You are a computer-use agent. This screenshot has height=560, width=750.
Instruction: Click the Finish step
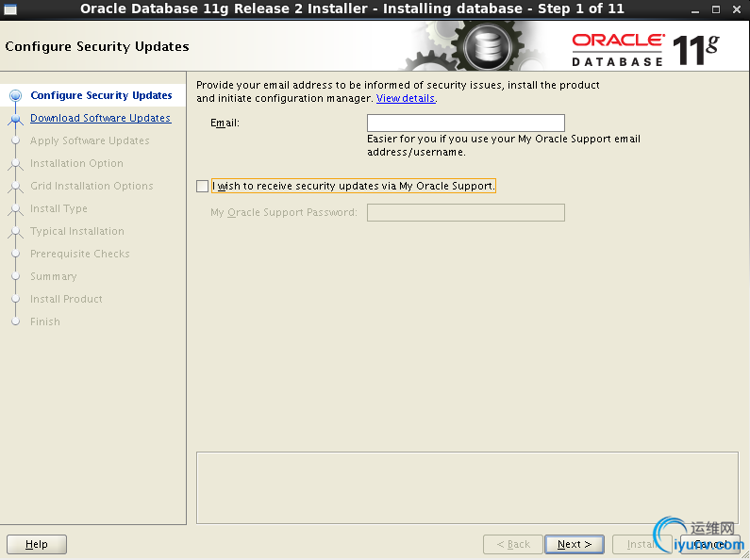45,321
